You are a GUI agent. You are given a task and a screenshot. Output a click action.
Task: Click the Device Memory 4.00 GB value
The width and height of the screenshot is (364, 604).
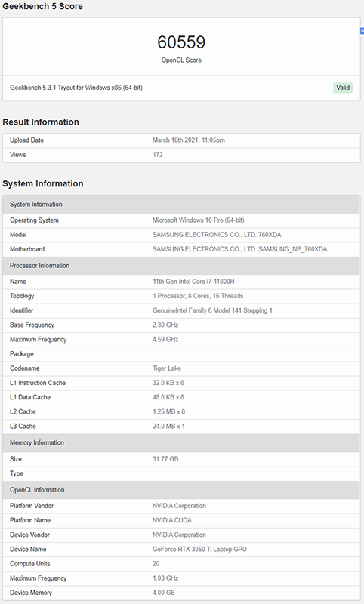pyautogui.click(x=164, y=593)
